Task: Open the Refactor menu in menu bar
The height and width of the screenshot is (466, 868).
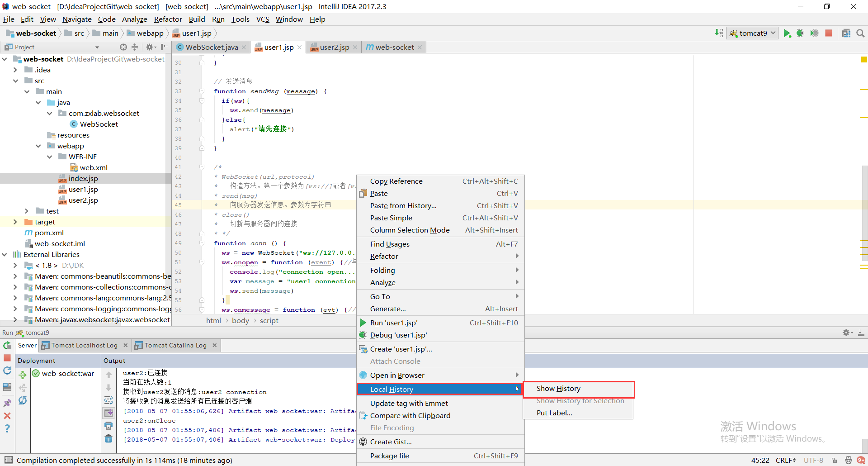Action: click(x=168, y=19)
